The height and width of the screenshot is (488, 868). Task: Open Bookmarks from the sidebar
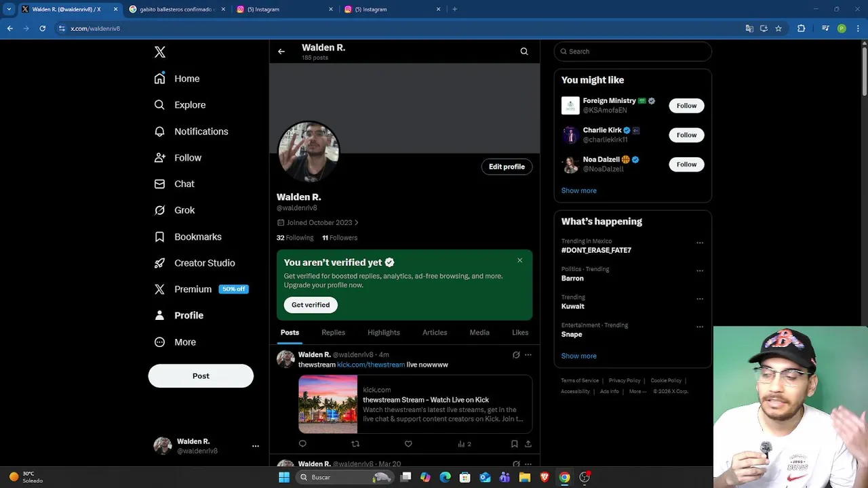click(x=188, y=237)
